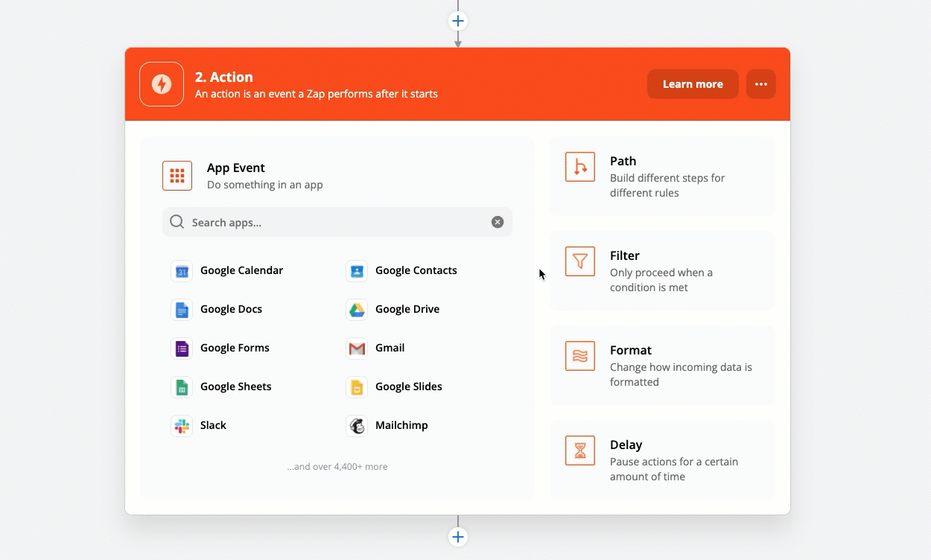The width and height of the screenshot is (931, 560).
Task: Click the App Event heading text
Action: (x=236, y=168)
